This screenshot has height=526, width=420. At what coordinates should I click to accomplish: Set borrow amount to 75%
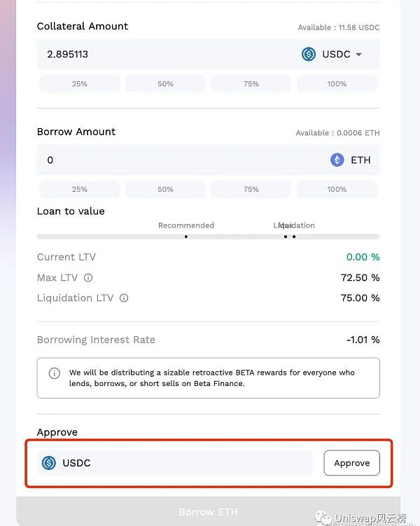click(x=251, y=189)
